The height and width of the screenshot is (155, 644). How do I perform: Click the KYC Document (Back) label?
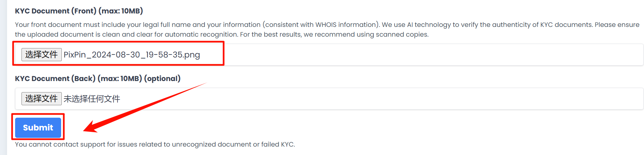55,79
